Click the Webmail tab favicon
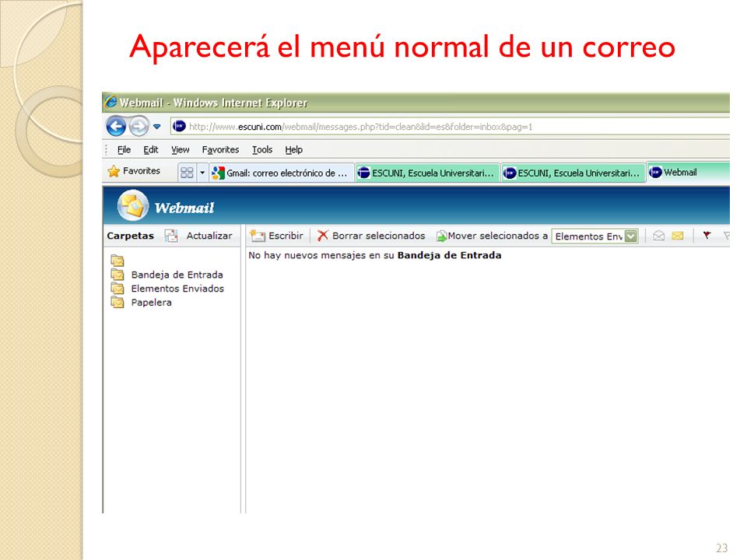 [x=655, y=172]
